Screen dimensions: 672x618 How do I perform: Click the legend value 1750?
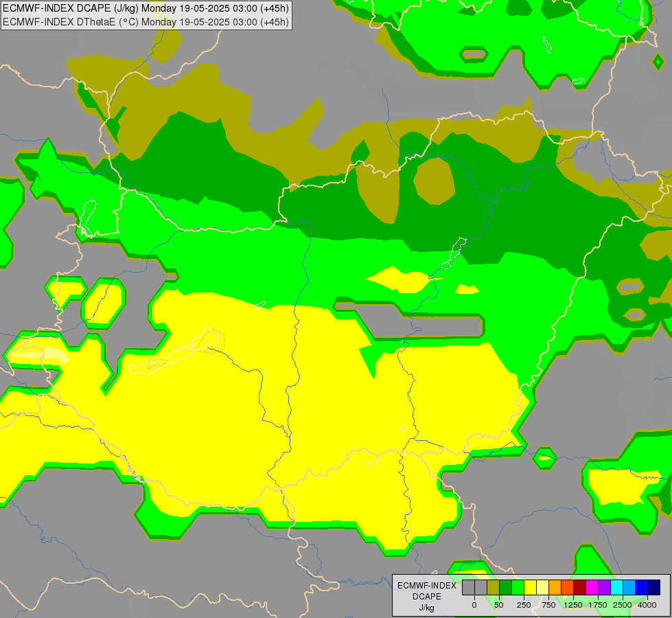pos(598,605)
